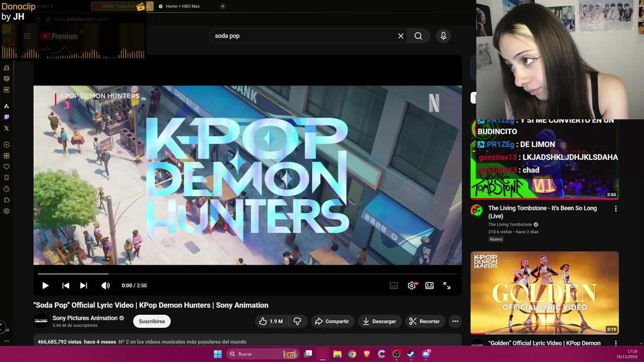
Task: Switch to the Soda Pop YouTube tab
Action: pyautogui.click(x=121, y=6)
